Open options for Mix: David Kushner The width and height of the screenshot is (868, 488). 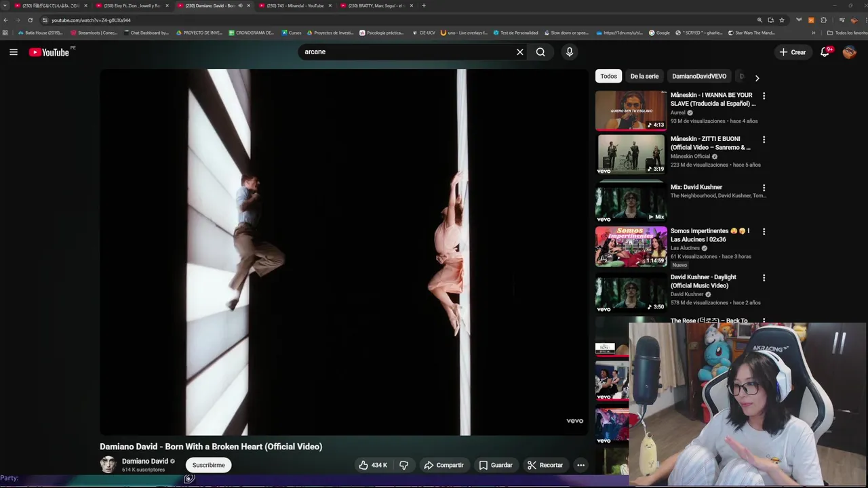coord(764,188)
